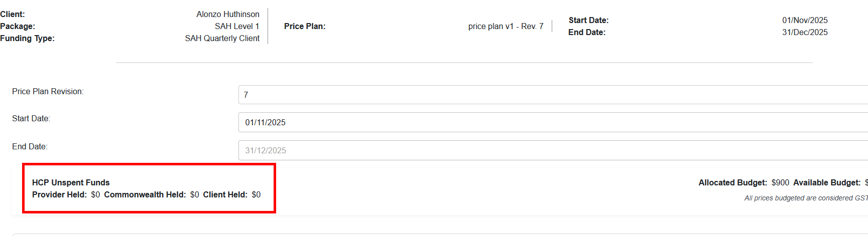Click the Price Plan Revision input field

point(552,95)
